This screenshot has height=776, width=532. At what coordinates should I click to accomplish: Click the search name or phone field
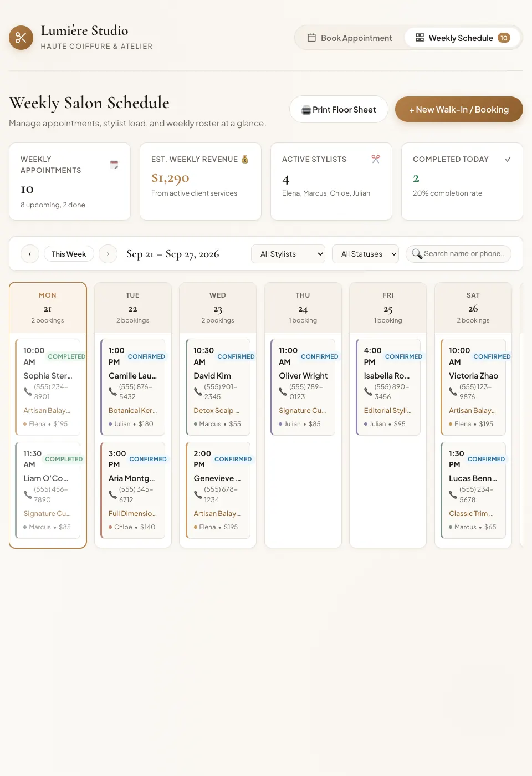[458, 254]
